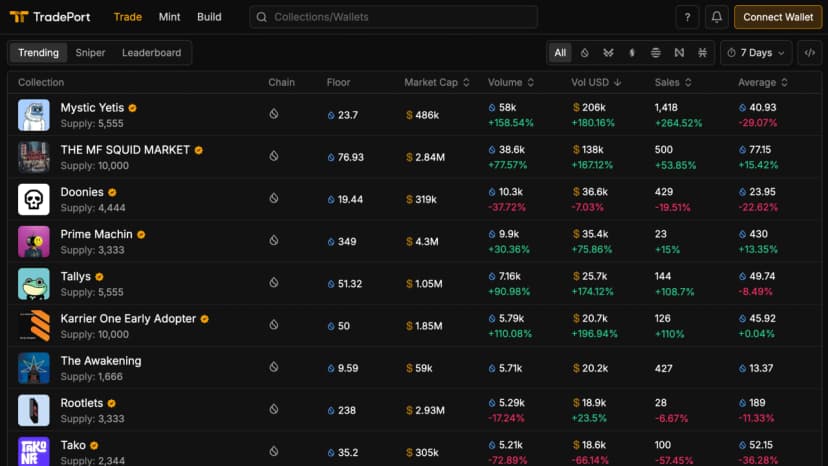Open the Tako collection name

[x=73, y=445]
